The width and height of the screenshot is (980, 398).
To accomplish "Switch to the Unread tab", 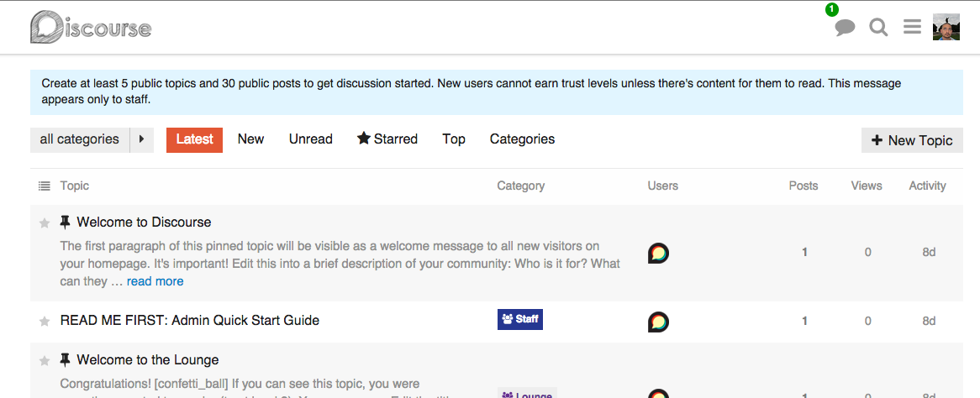I will tap(311, 139).
